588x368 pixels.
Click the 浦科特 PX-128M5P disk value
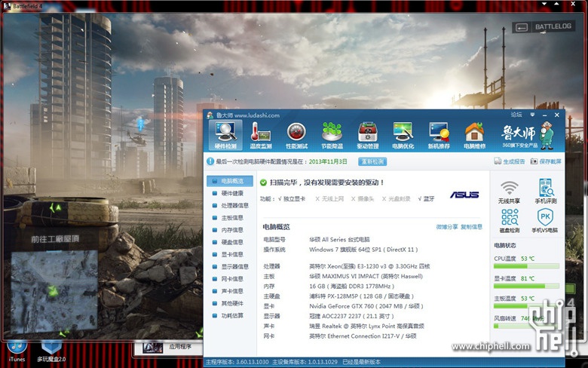point(361,296)
